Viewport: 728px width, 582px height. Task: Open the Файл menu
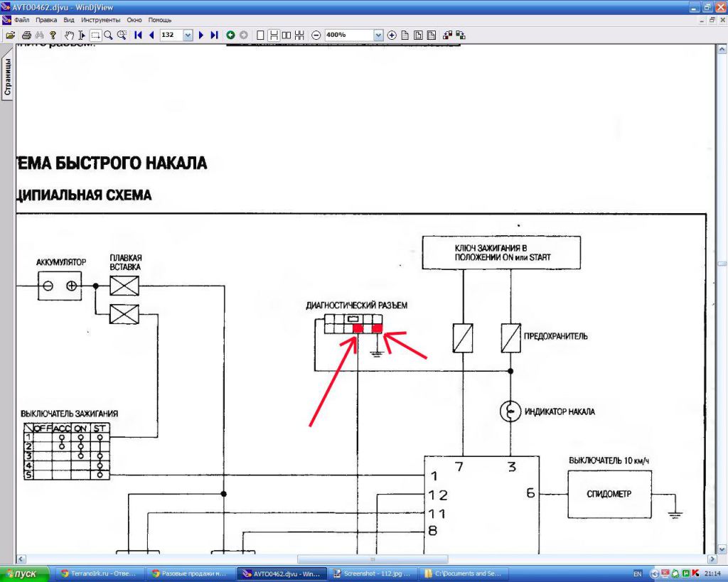(21, 20)
